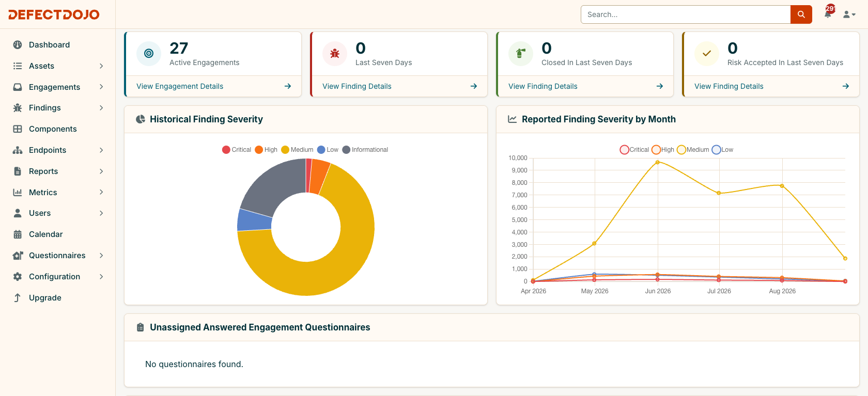Open the user account dropdown menu
The width and height of the screenshot is (868, 396).
click(x=849, y=14)
